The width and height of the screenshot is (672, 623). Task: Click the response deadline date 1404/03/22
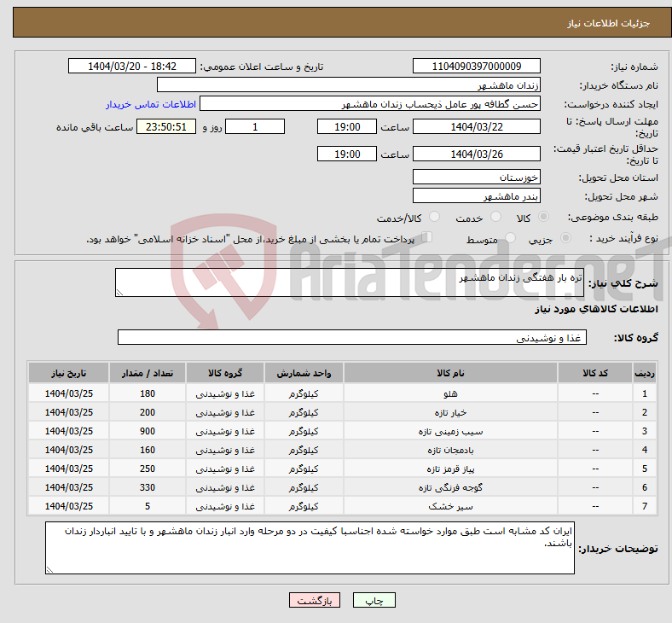pos(476,127)
